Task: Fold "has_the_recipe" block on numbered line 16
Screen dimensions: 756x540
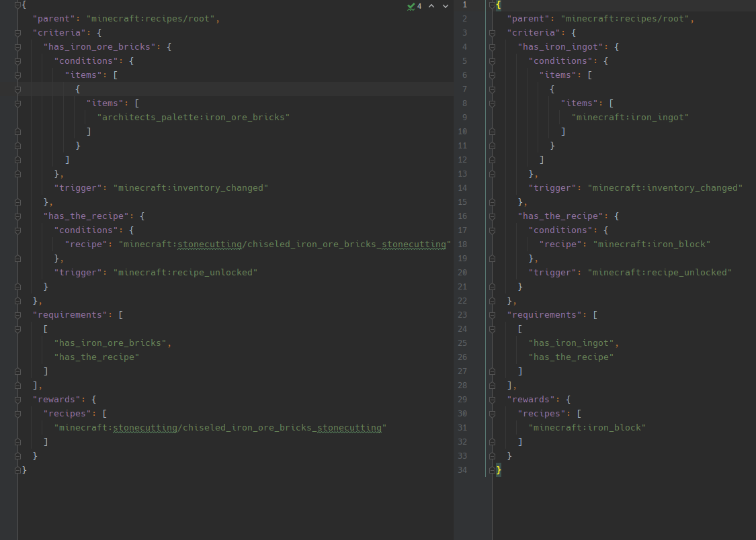Action: click(493, 216)
